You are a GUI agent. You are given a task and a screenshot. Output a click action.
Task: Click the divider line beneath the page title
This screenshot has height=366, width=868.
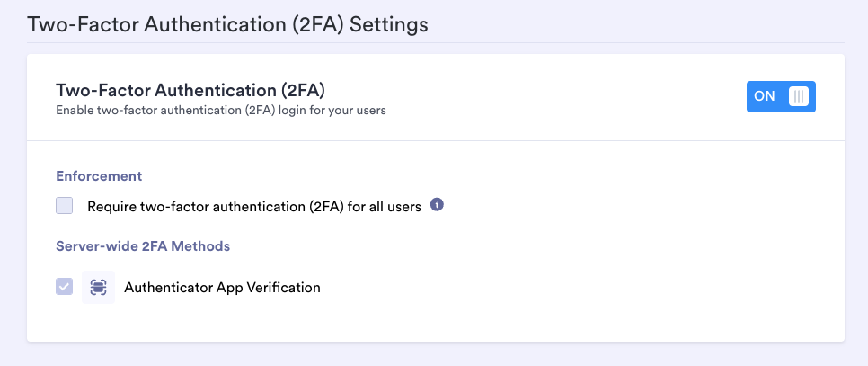[x=436, y=42]
